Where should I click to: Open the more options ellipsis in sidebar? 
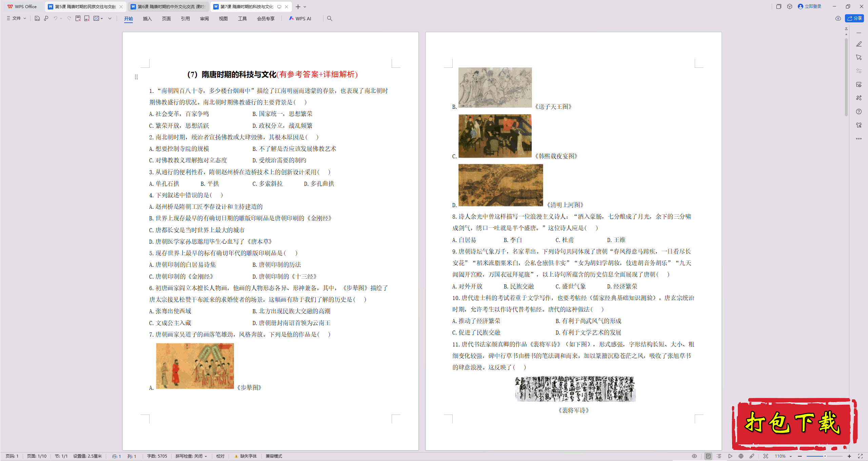pyautogui.click(x=859, y=139)
